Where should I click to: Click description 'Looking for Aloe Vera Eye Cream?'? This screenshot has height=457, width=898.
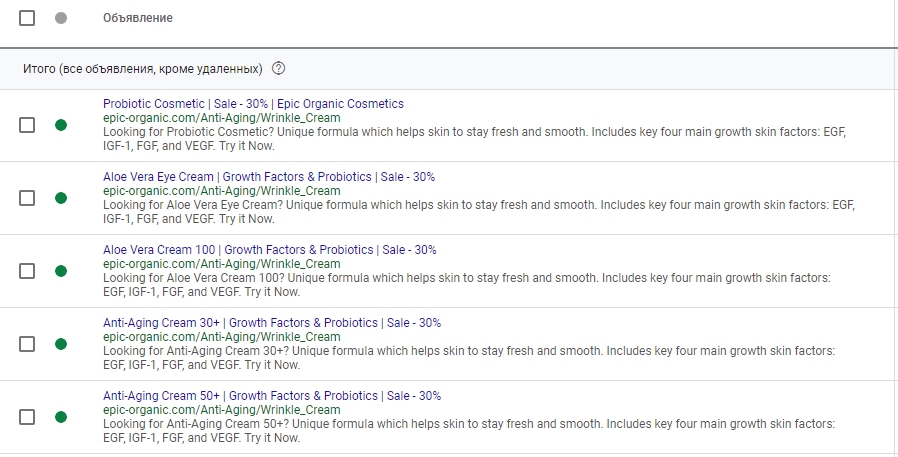(479, 212)
